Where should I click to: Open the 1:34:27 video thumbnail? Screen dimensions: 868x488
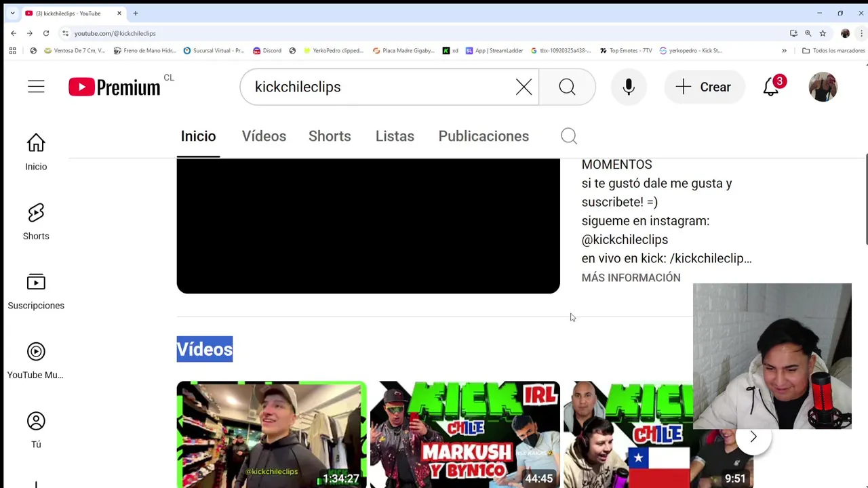271,434
